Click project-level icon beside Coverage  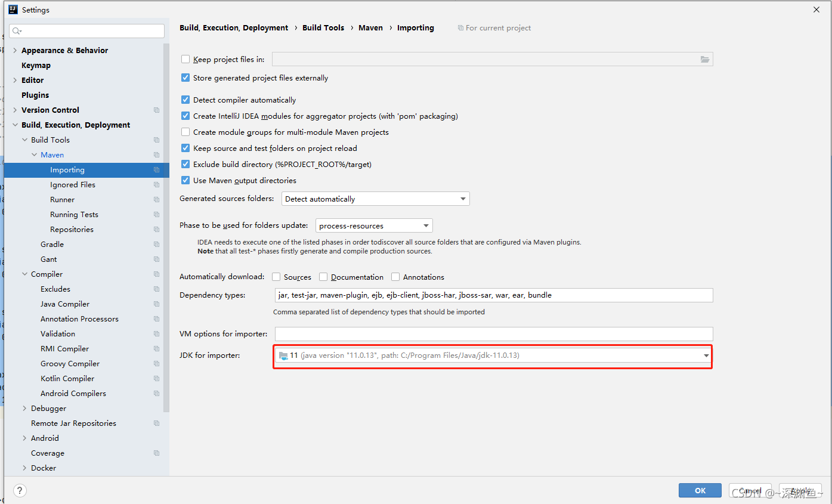click(156, 453)
